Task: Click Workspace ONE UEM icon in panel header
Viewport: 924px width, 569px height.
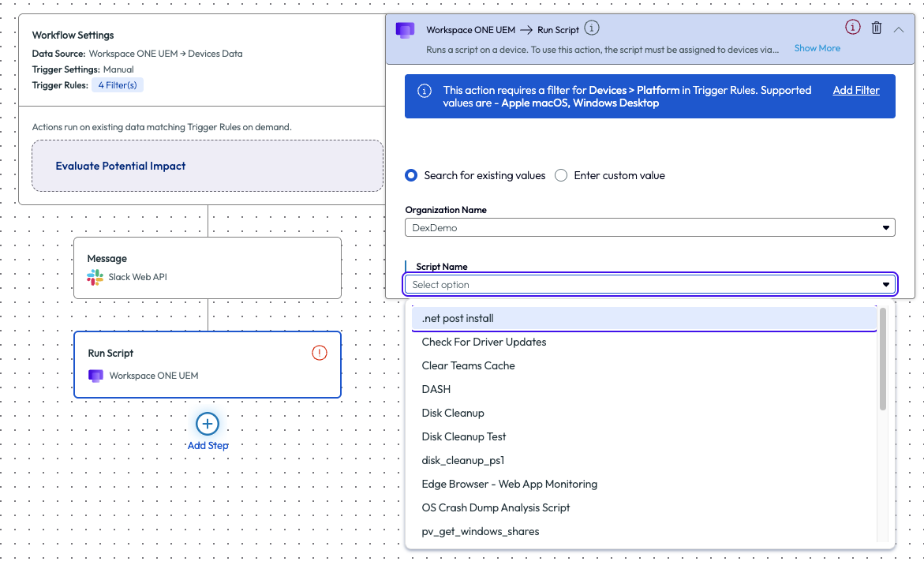Action: click(405, 30)
